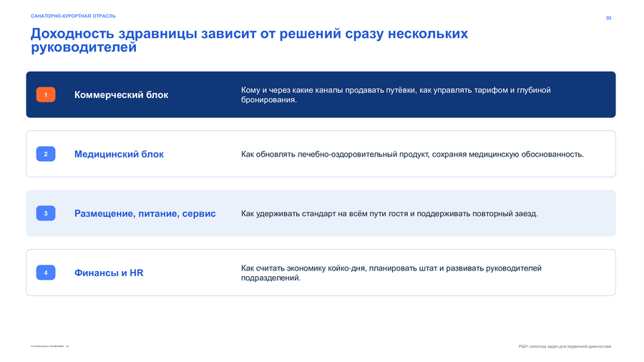Click the blue number 3 badge
644x362 pixels.
46,213
